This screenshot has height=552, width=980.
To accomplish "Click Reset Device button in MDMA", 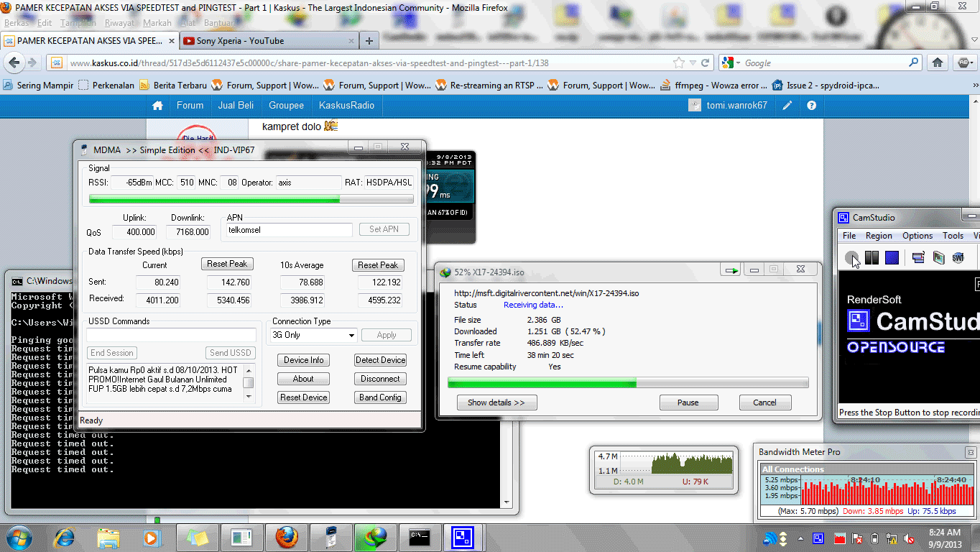I will 303,397.
